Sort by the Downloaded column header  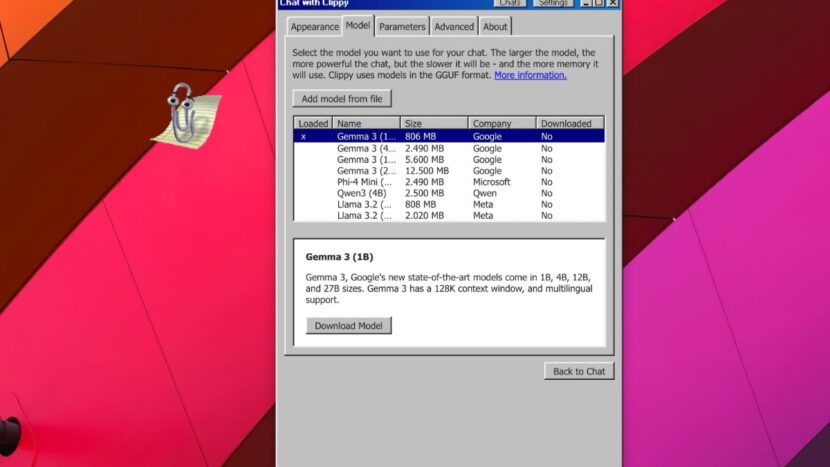570,123
